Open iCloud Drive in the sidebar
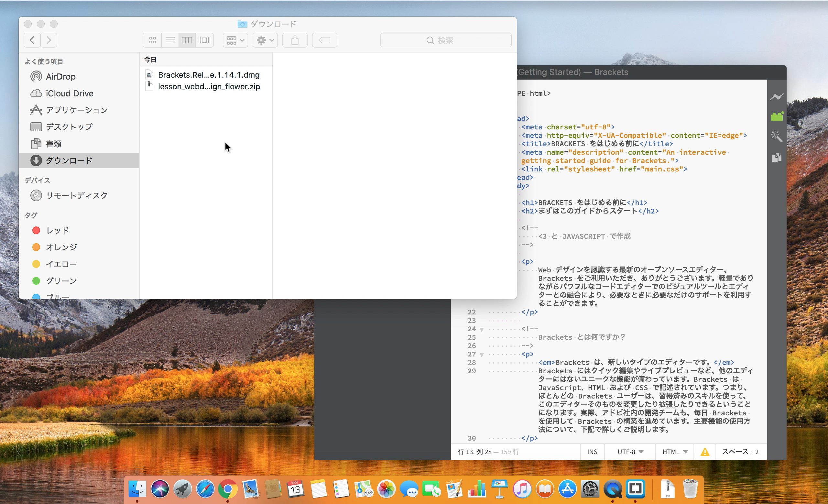Viewport: 828px width, 504px height. 79,93
